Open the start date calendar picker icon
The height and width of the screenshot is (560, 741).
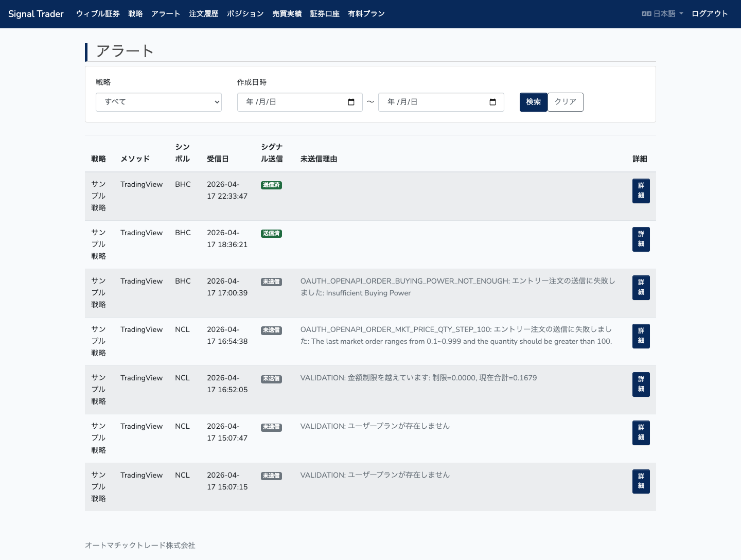351,102
